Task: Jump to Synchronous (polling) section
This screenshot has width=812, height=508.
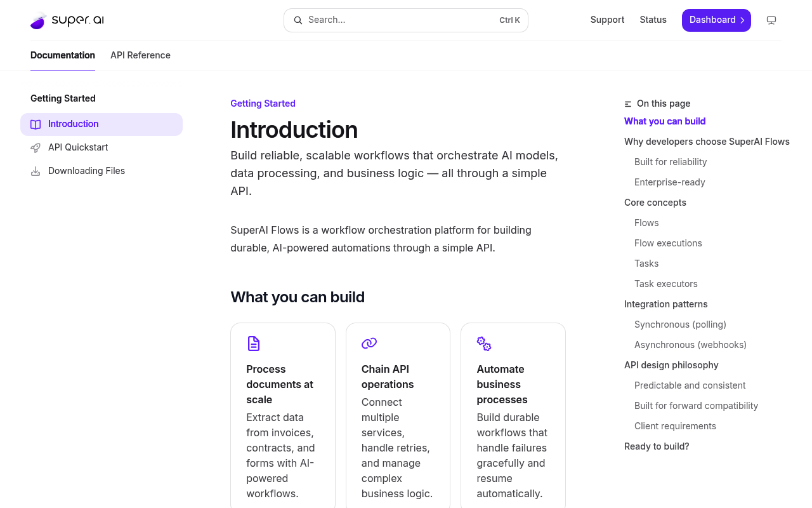Action: tap(680, 324)
